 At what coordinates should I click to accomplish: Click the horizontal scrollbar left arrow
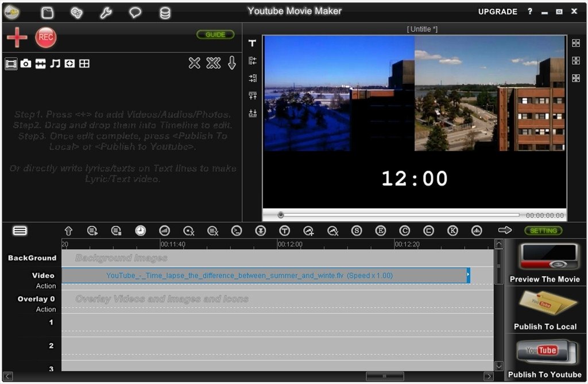8,376
